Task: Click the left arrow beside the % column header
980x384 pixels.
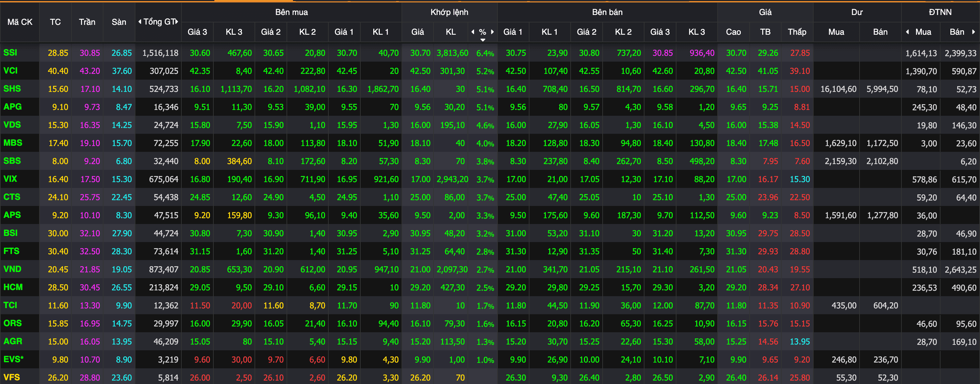Action: click(x=473, y=32)
